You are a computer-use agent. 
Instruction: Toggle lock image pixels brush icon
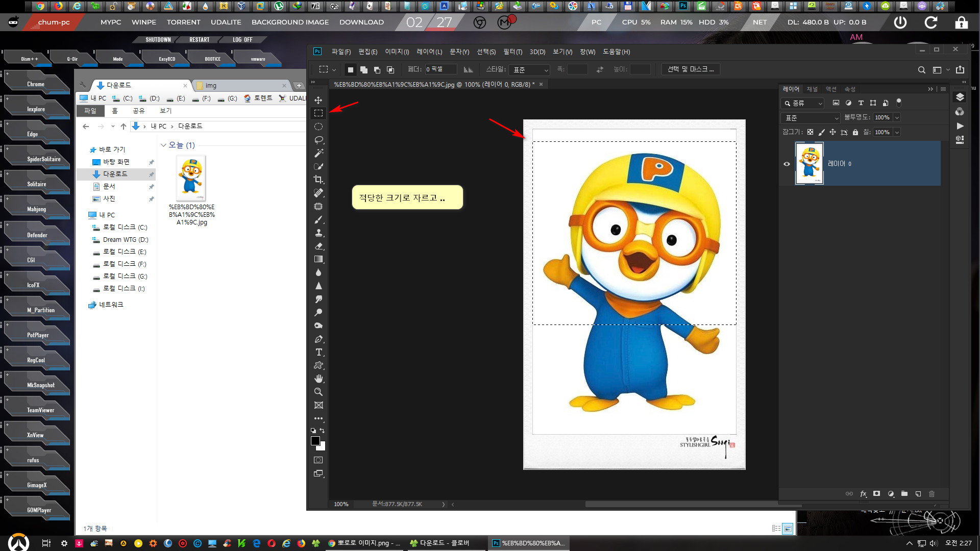click(x=821, y=132)
